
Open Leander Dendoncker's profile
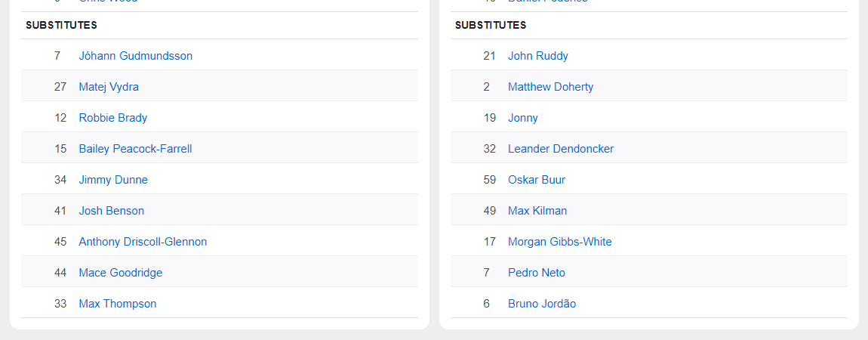(x=561, y=149)
